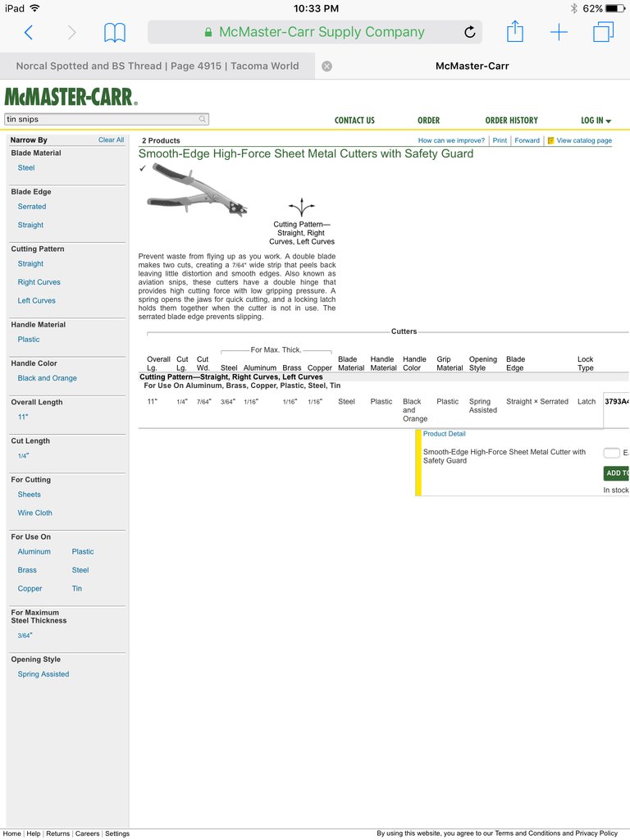The width and height of the screenshot is (630, 840).
Task: Switch to the Norcal Spotted Tacoma World tab
Action: pos(157,66)
